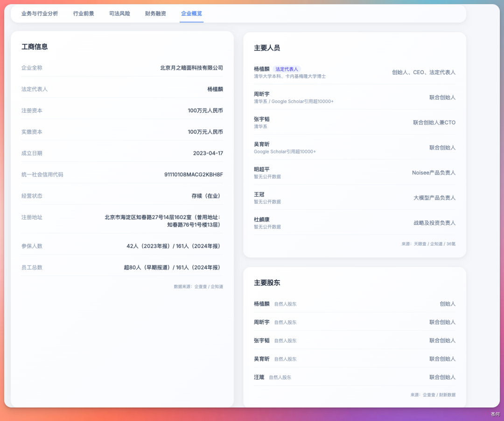Click the 注册资本 value 100万元人民币

(x=205, y=110)
